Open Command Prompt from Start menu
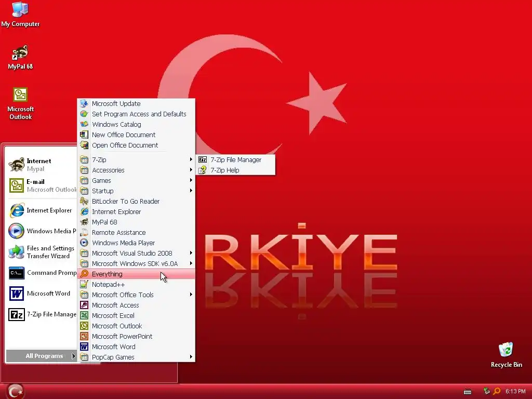The width and height of the screenshot is (532, 399). click(42, 273)
